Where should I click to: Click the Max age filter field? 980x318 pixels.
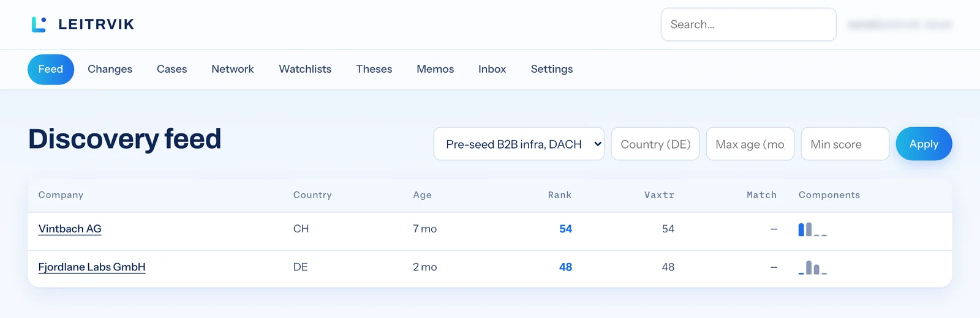click(x=750, y=144)
